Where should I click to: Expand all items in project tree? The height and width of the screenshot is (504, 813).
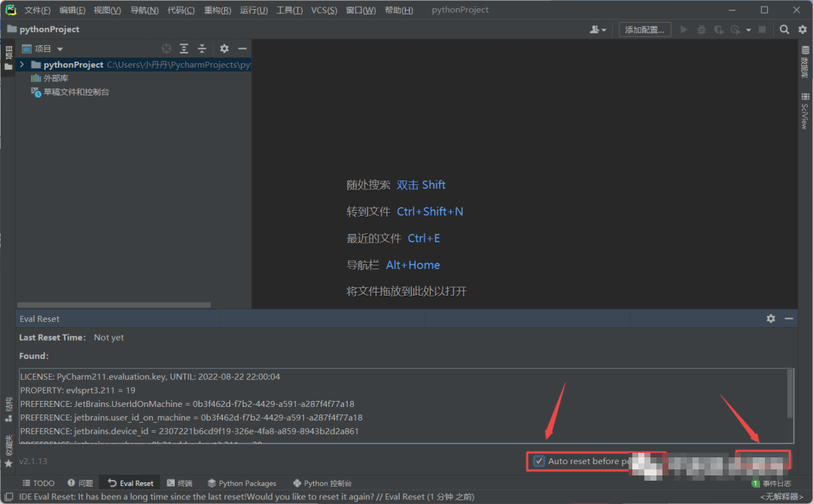[184, 49]
